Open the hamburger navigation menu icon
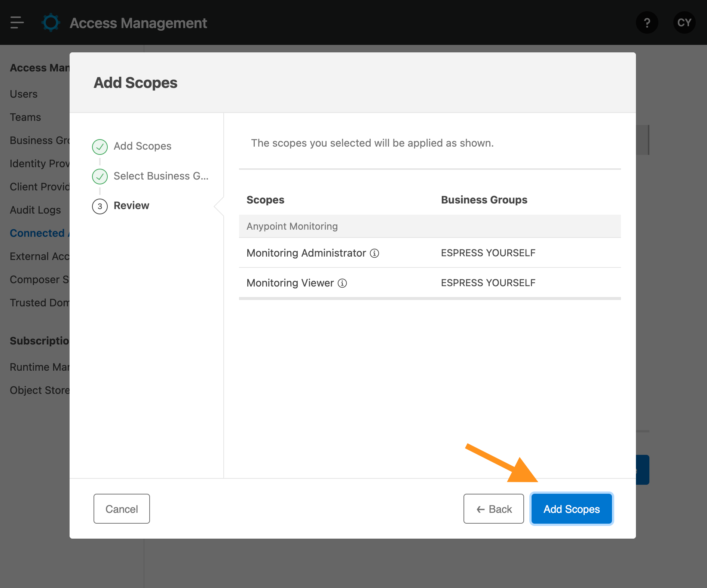The image size is (707, 588). click(x=17, y=22)
